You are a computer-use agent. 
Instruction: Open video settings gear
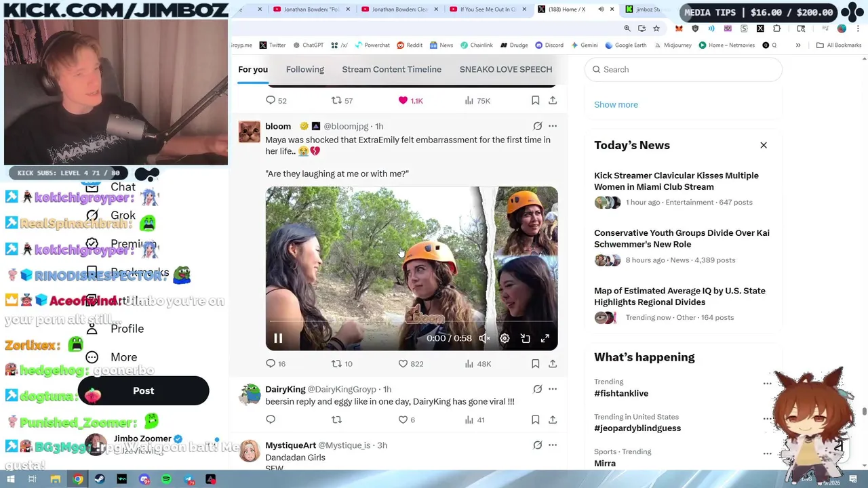[505, 338]
